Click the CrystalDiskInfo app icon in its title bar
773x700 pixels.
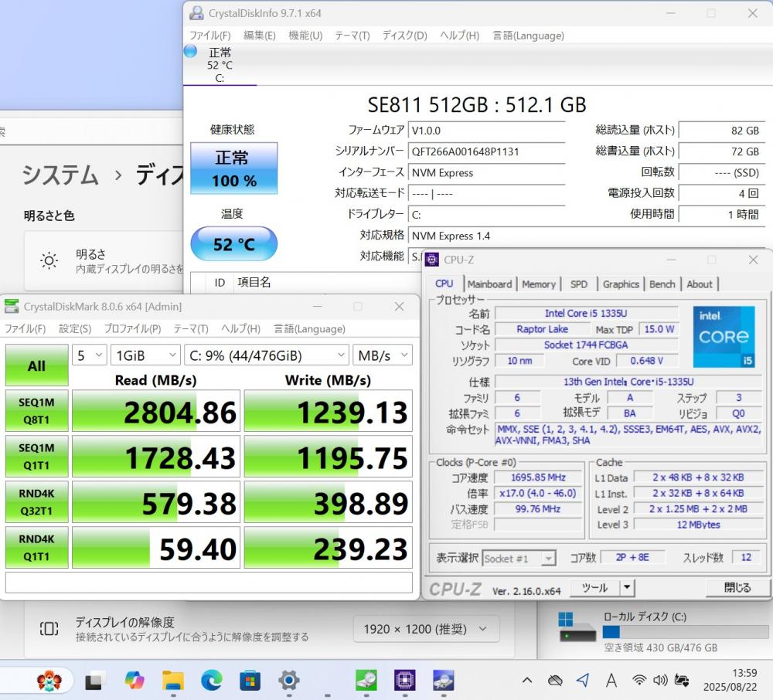coord(196,13)
